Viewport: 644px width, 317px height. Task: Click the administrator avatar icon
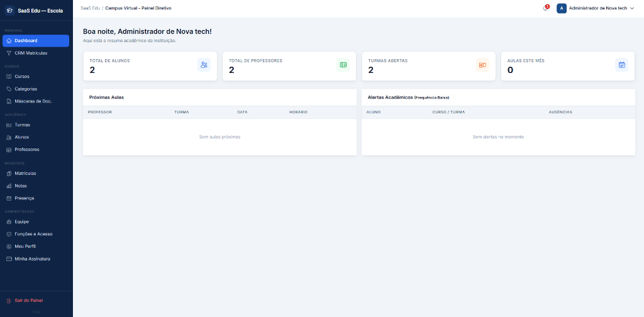coord(562,8)
